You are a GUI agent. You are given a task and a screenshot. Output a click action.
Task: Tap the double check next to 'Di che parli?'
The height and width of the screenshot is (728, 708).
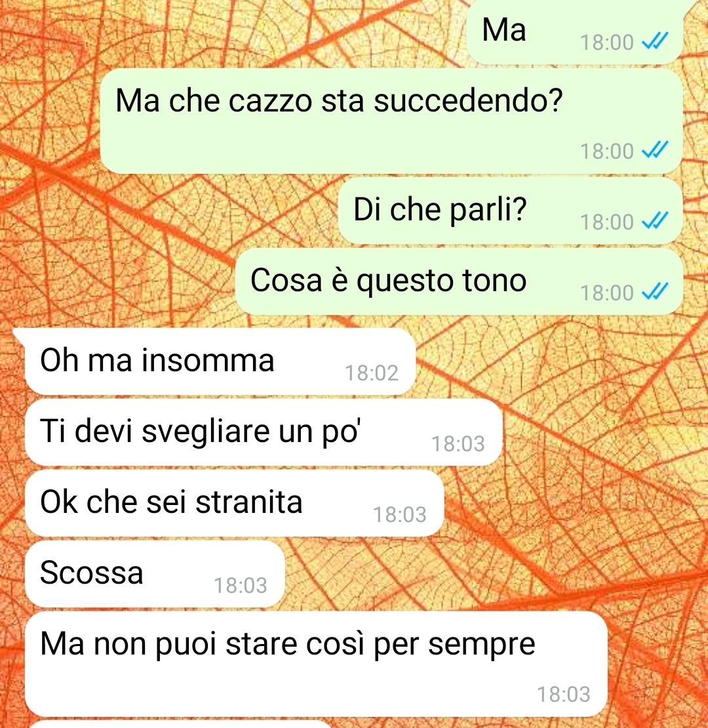pyautogui.click(x=655, y=221)
